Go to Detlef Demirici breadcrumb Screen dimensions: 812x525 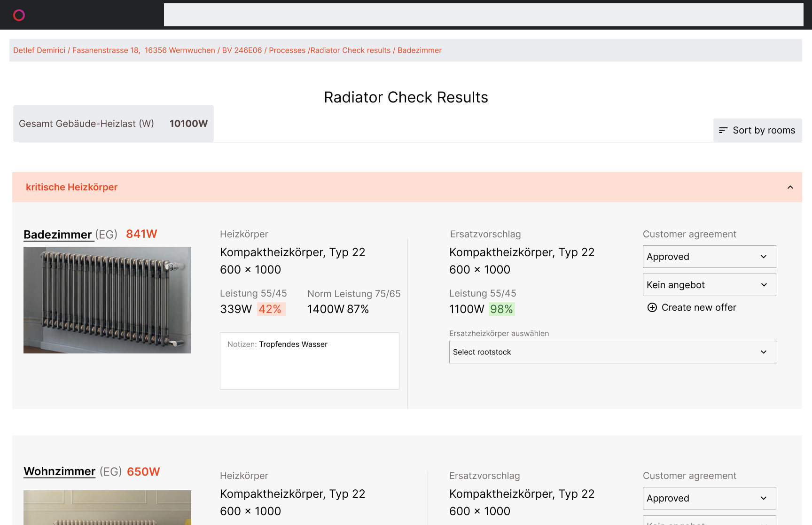pyautogui.click(x=39, y=50)
